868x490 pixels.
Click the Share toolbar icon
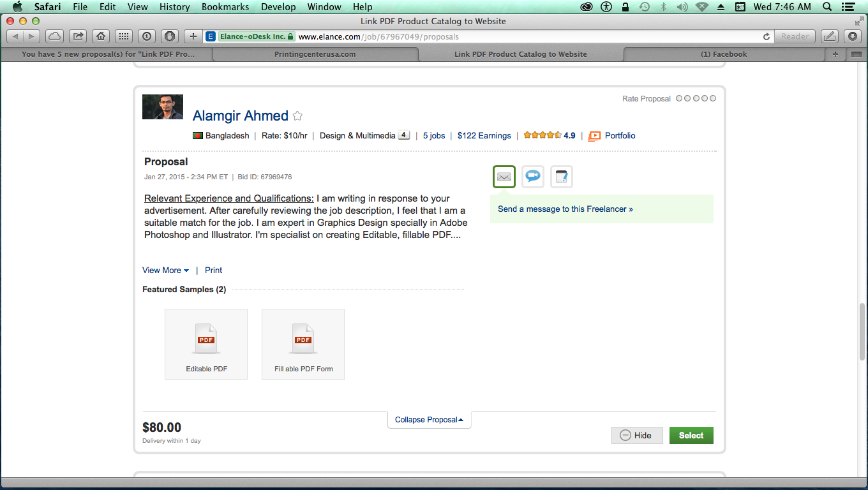pos(78,36)
